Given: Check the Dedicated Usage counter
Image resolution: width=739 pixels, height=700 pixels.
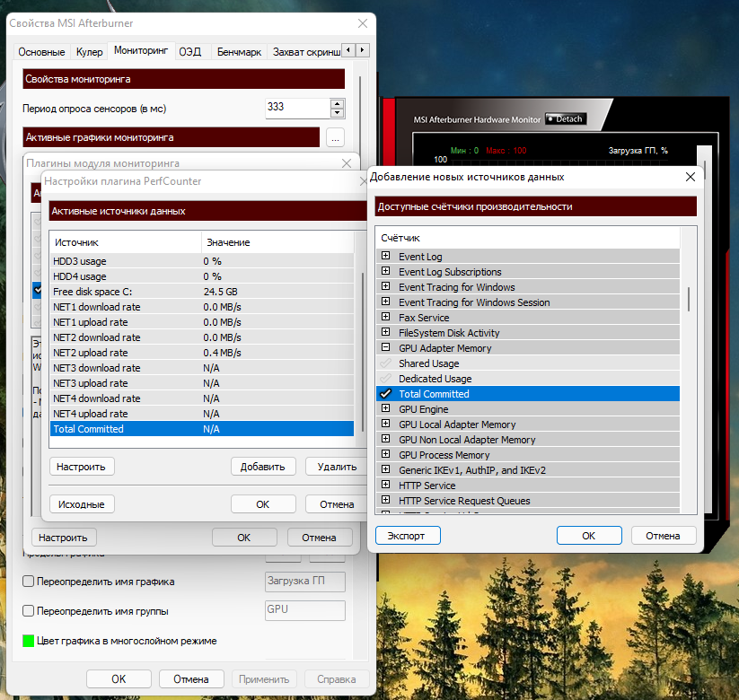Looking at the screenshot, I should coord(385,378).
